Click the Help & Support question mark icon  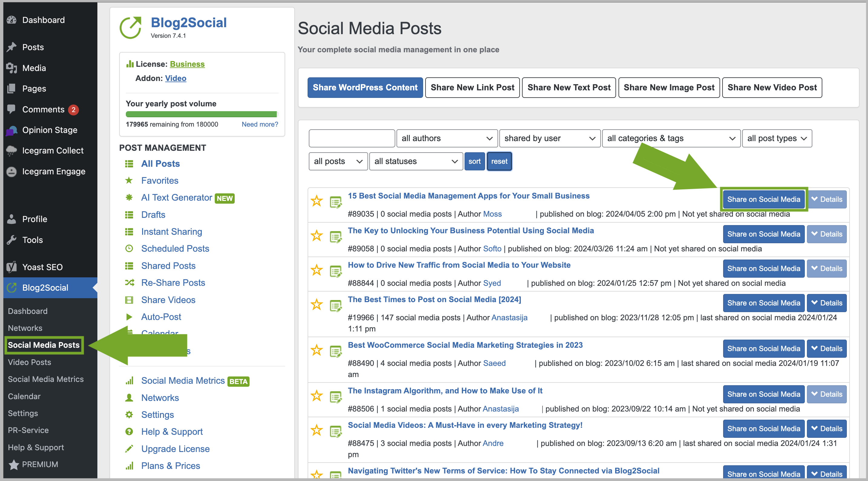click(x=129, y=431)
